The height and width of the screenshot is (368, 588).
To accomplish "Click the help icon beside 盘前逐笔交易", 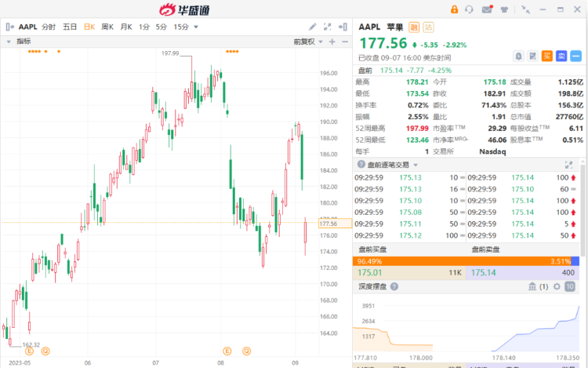I will tap(361, 165).
